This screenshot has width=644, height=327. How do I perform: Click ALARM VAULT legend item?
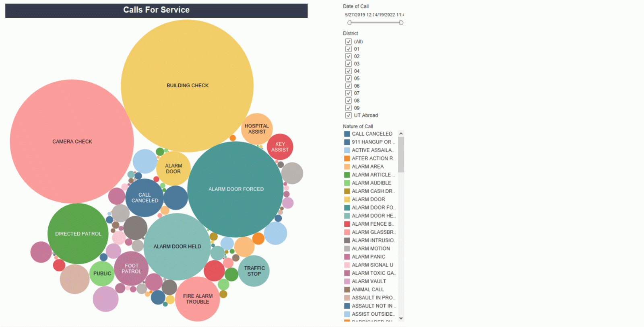click(370, 281)
